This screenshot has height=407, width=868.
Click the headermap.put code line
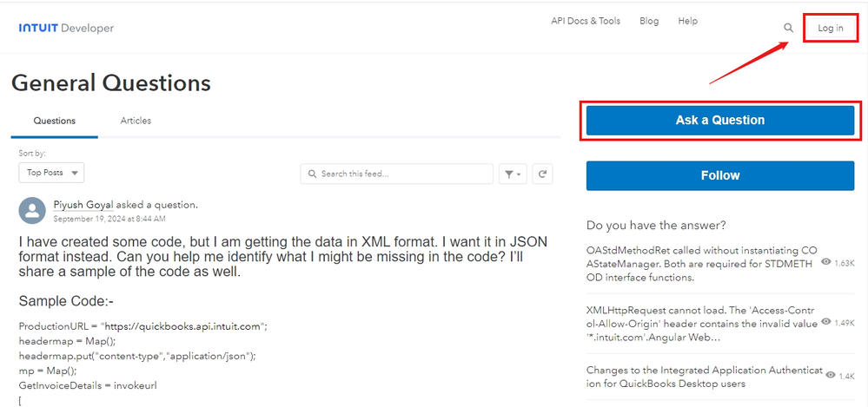coord(137,356)
